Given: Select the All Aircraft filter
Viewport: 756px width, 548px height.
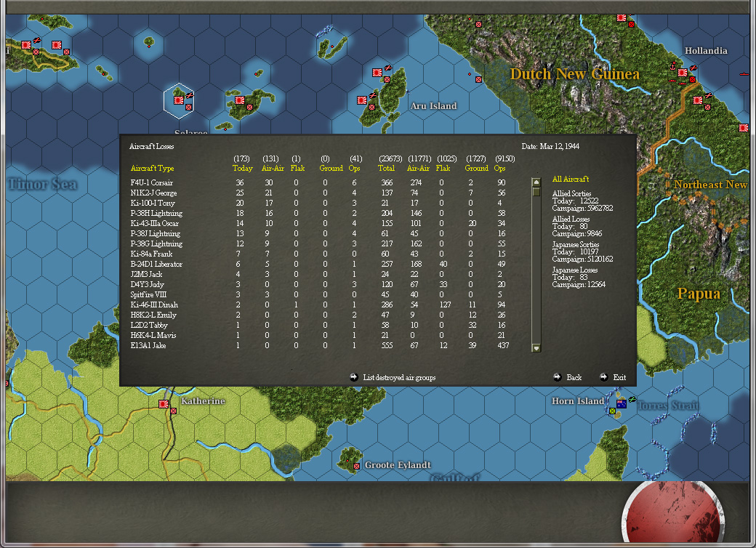Looking at the screenshot, I should pos(571,179).
